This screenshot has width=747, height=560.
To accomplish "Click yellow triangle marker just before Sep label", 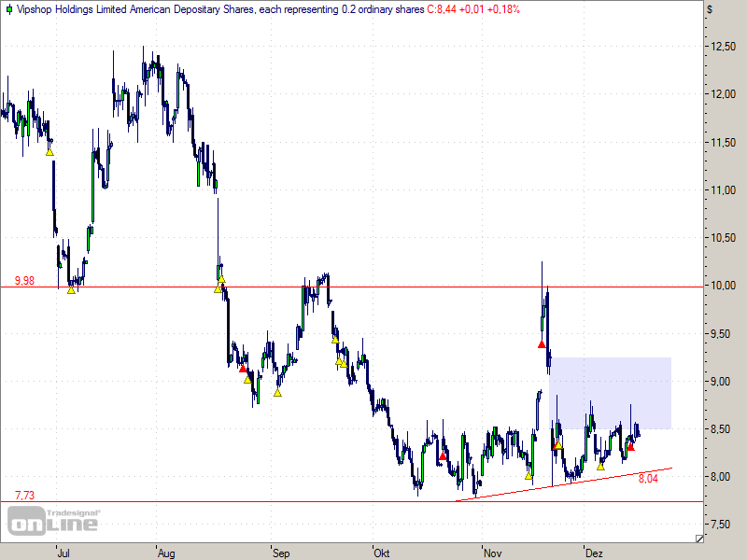I will click(x=277, y=392).
